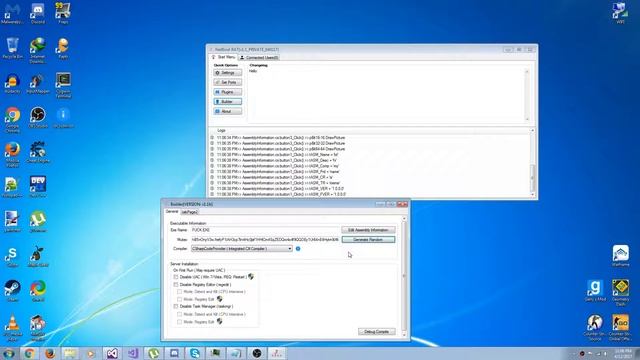Select the log row containing ASM_FVER
Screen dimensions: 640x360
tap(278, 194)
